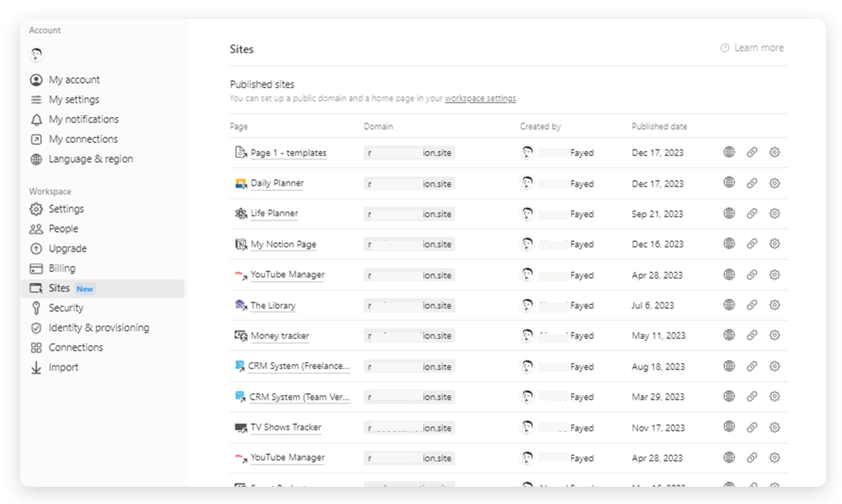The image size is (842, 504).
Task: Open the YouTube Manager page dated Apr 28 first row
Action: [287, 275]
